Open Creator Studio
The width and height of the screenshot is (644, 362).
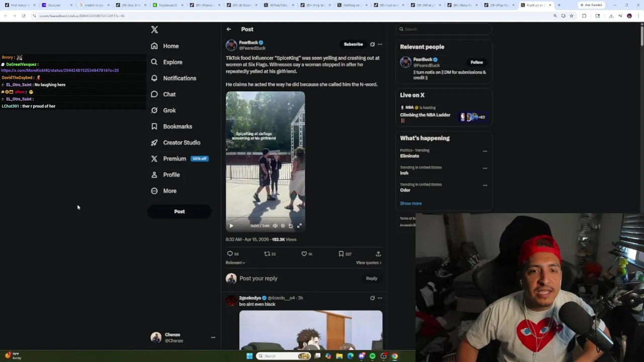(176, 142)
